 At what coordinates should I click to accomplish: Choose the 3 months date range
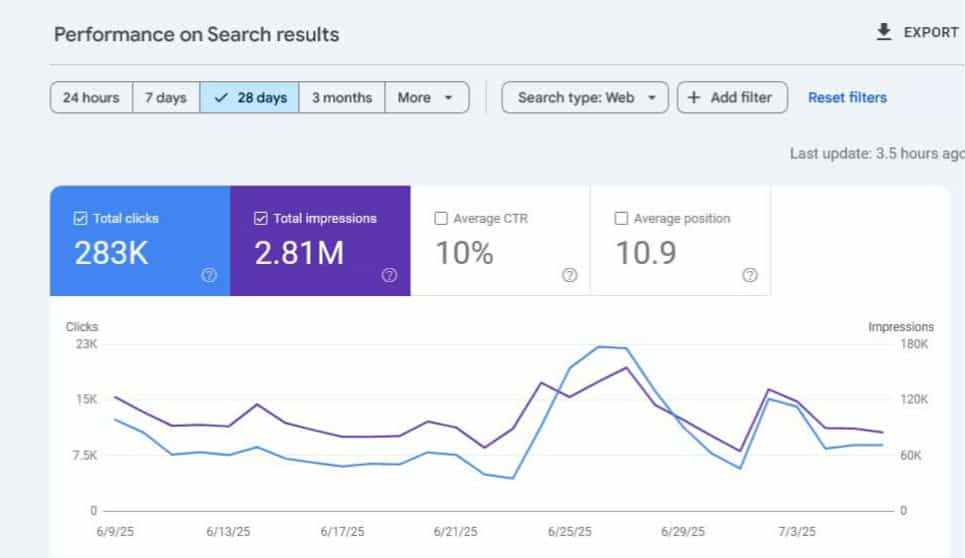(x=341, y=98)
